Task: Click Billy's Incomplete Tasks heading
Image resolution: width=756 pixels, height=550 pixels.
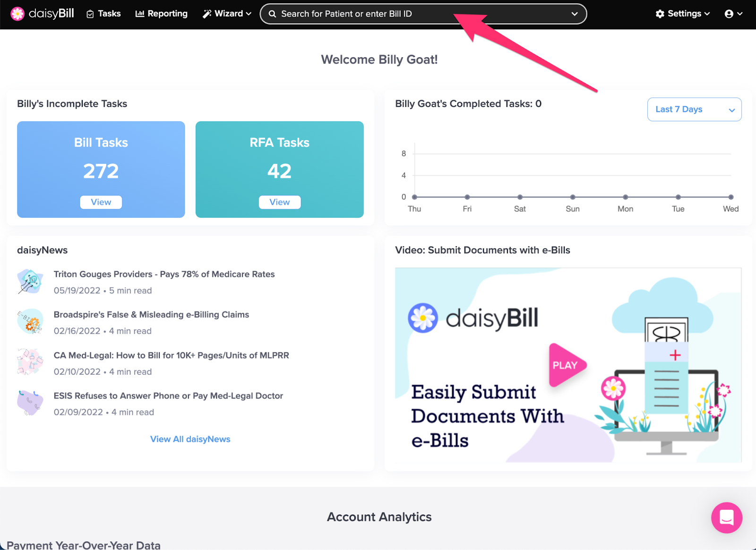Action: [72, 103]
